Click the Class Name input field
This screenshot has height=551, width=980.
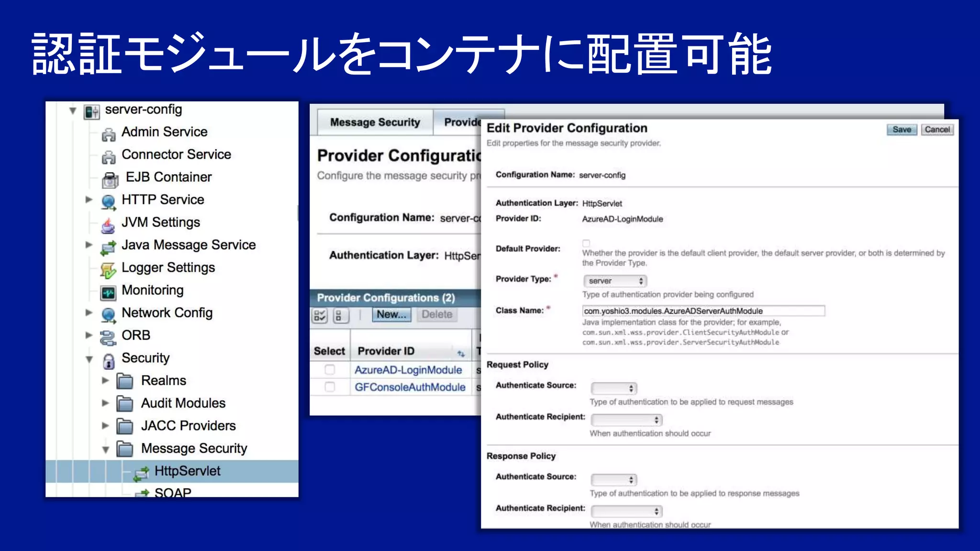coord(703,311)
